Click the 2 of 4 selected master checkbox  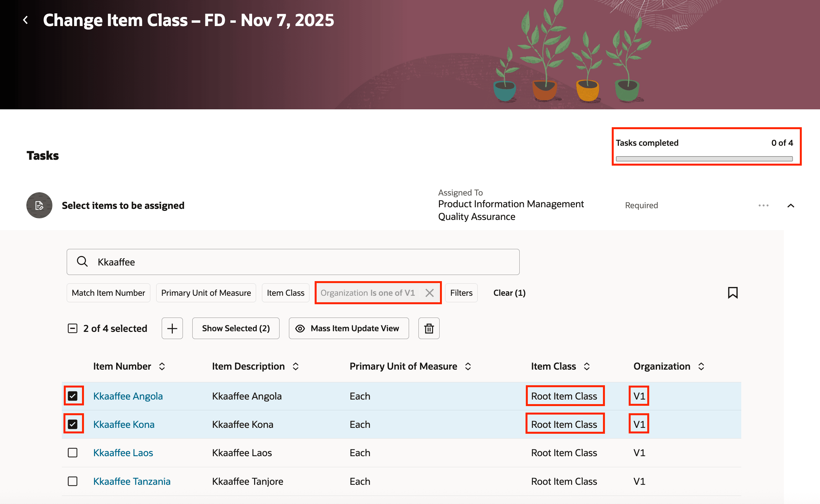[72, 328]
